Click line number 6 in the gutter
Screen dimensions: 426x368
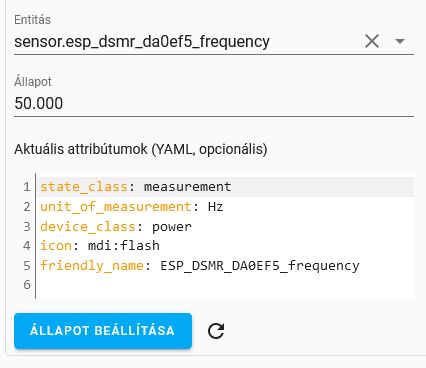pyautogui.click(x=27, y=285)
